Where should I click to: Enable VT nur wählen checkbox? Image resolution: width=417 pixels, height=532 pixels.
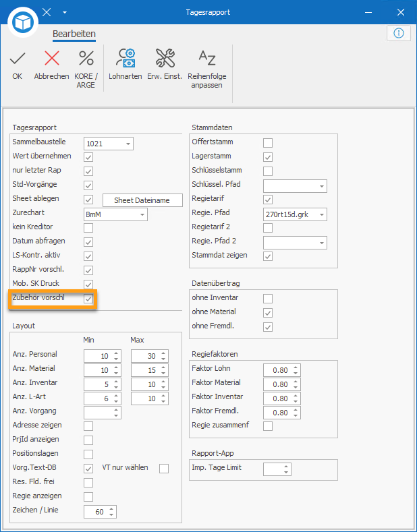point(164,469)
